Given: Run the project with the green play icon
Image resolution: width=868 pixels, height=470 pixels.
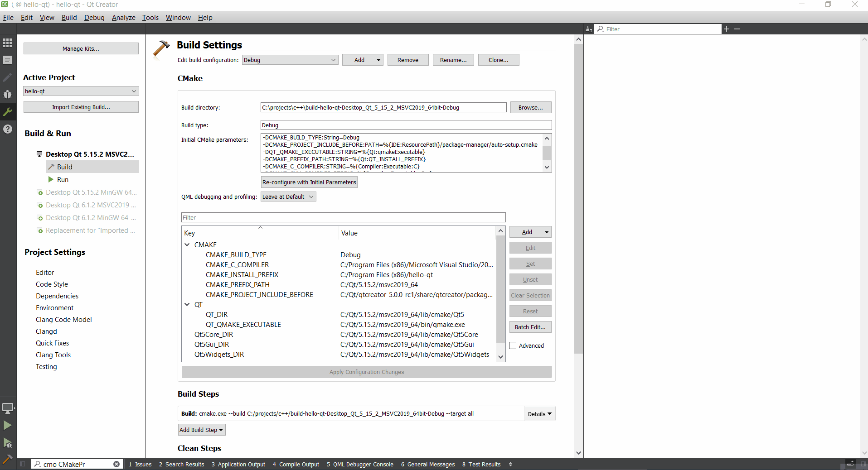Looking at the screenshot, I should 7,425.
